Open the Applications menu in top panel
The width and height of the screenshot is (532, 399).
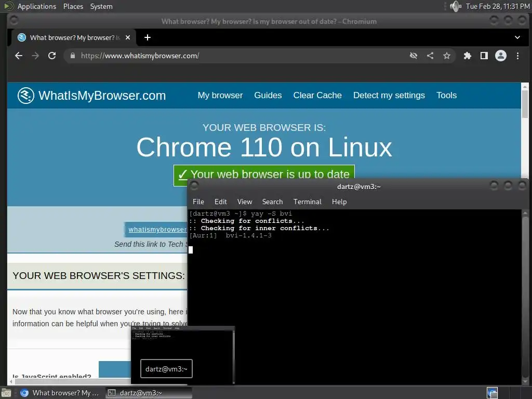coord(37,6)
